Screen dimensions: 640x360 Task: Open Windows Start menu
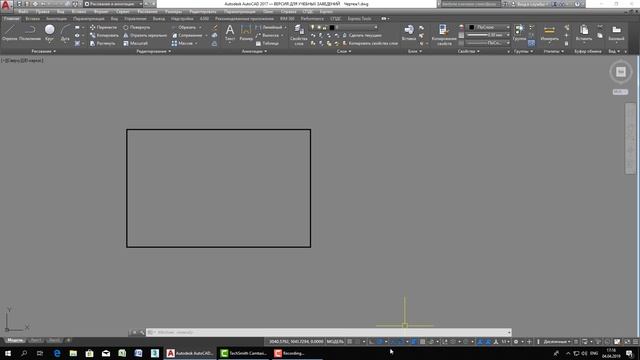(7, 353)
